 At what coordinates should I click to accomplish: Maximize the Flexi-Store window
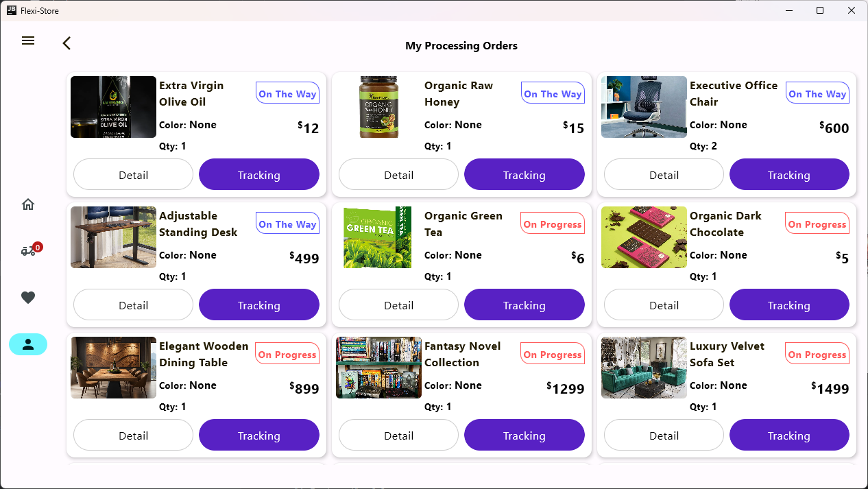click(820, 10)
